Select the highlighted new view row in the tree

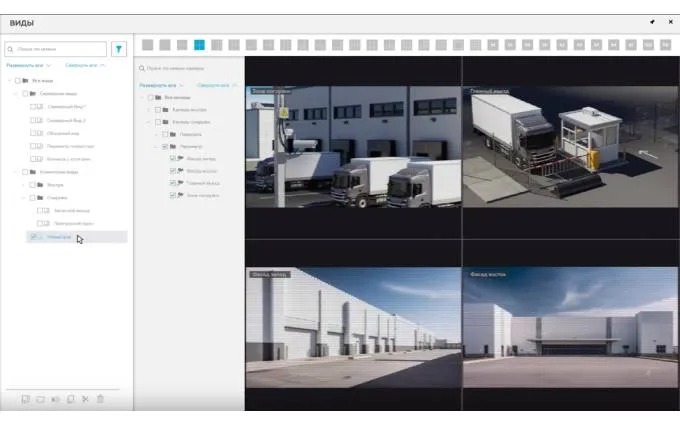click(77, 237)
